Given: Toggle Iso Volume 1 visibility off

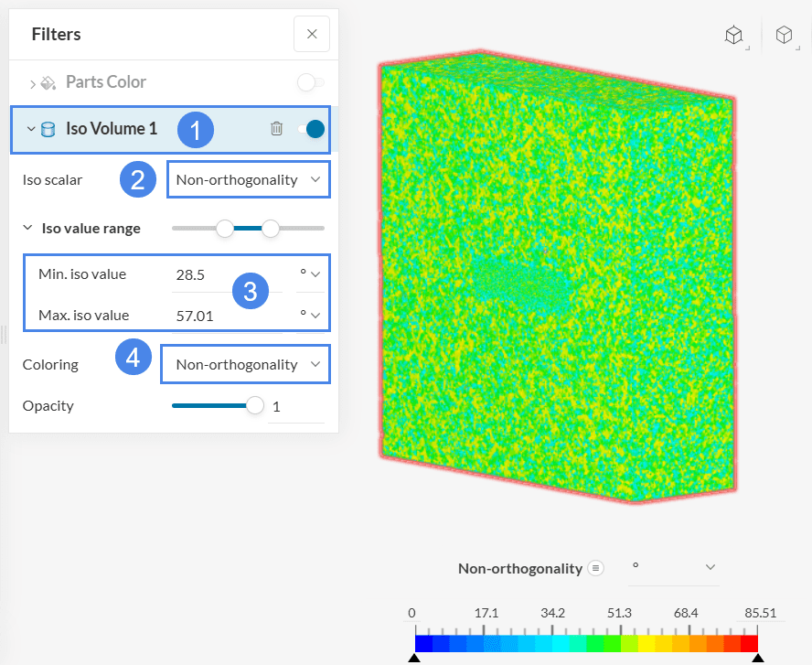Looking at the screenshot, I should (x=313, y=129).
